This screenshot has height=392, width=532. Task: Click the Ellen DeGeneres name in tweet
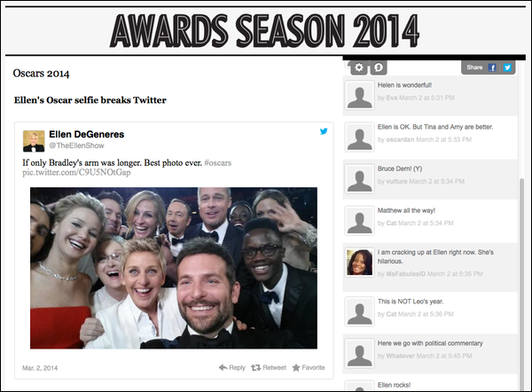click(x=87, y=135)
